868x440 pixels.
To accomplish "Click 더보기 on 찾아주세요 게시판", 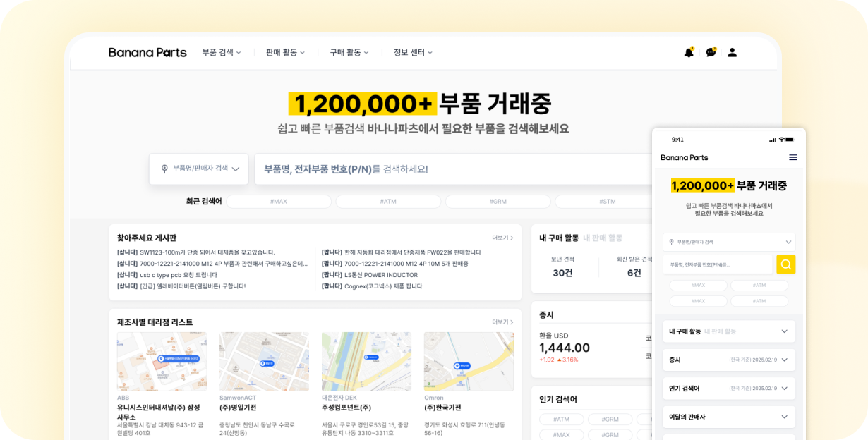I will tap(502, 238).
